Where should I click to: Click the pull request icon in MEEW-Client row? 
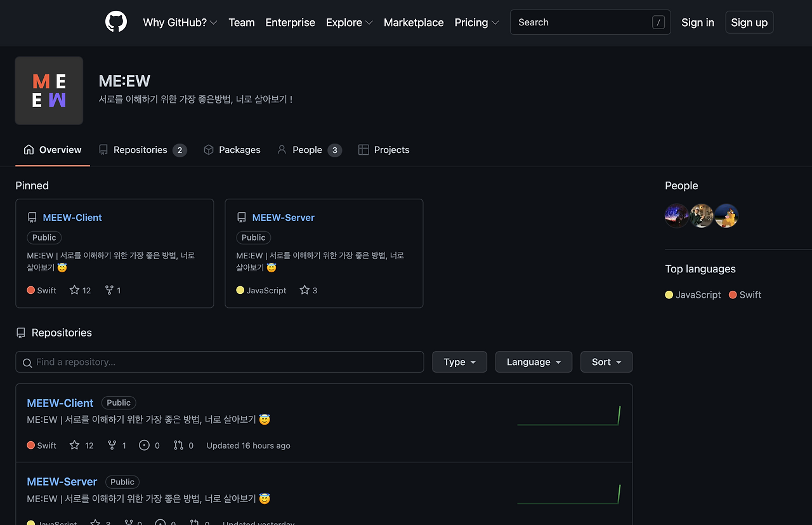click(x=178, y=445)
